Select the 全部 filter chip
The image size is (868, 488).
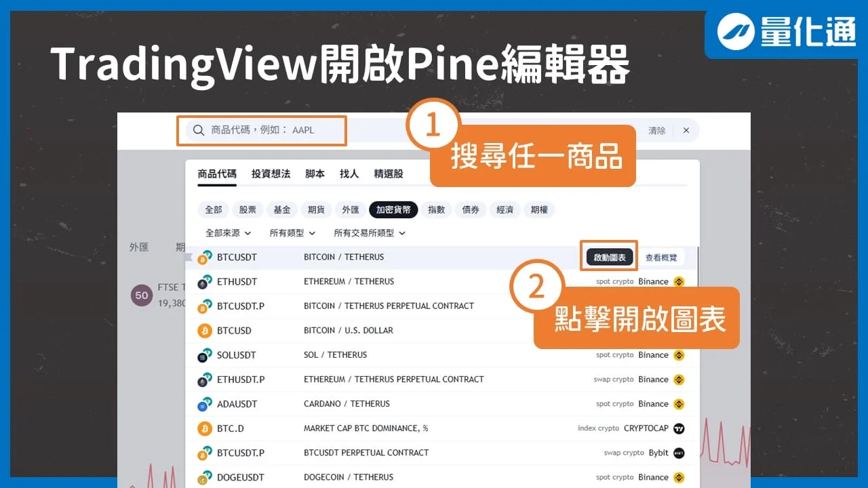214,210
